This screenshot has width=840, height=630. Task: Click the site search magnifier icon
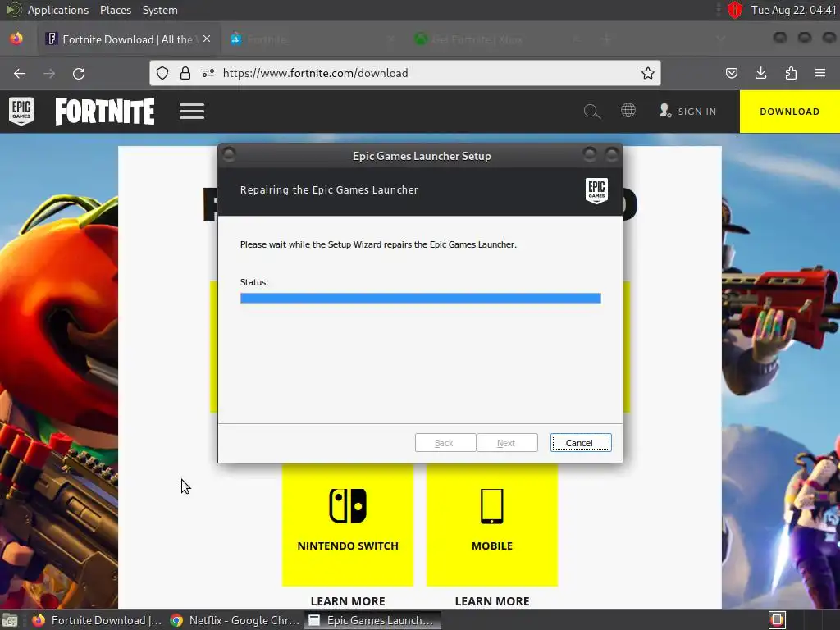click(x=592, y=112)
